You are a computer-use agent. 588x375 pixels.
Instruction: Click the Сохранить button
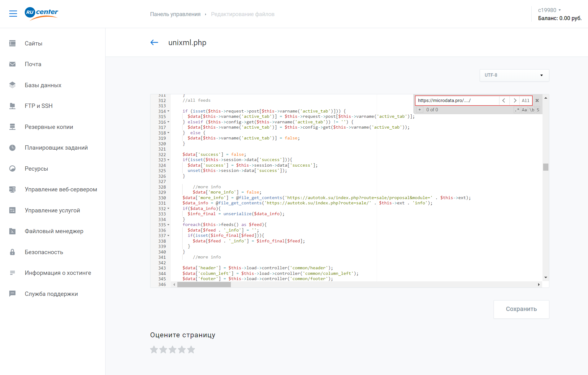521,309
